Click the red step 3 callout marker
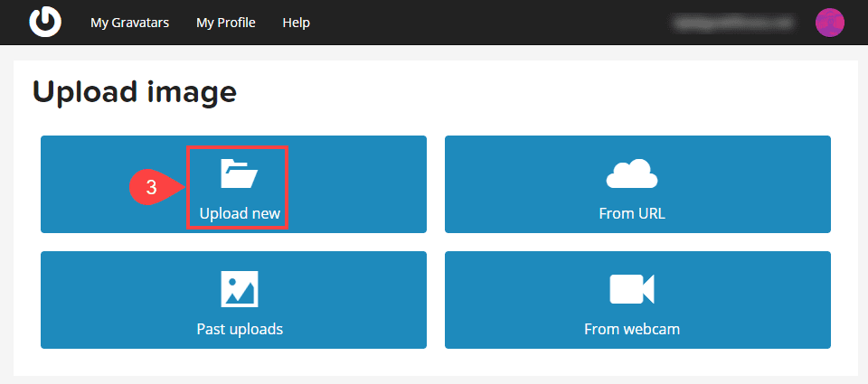 coord(154,187)
